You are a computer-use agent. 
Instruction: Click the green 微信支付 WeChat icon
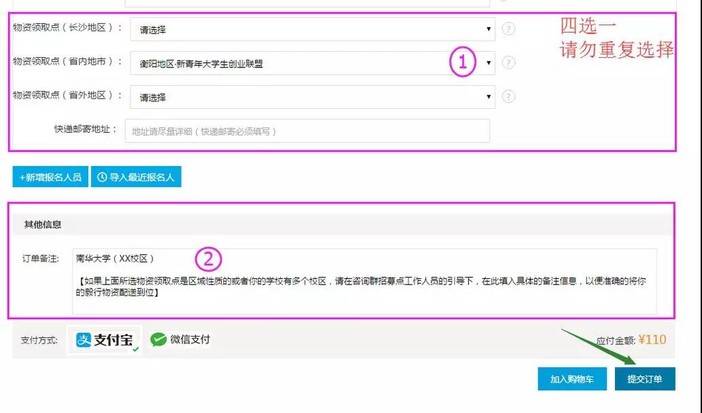159,340
